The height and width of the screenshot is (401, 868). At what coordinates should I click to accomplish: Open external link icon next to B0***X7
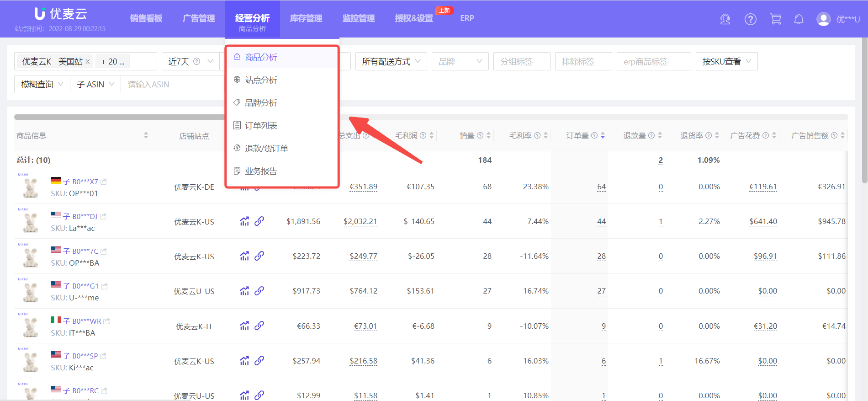coord(104,182)
